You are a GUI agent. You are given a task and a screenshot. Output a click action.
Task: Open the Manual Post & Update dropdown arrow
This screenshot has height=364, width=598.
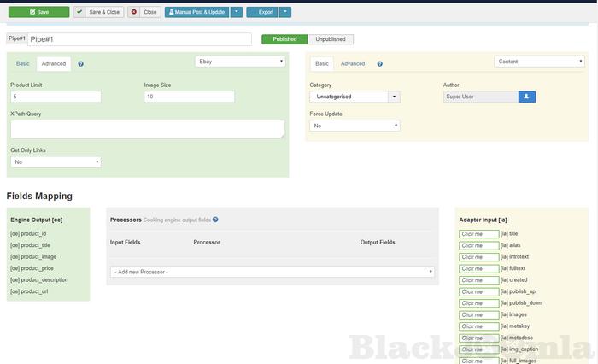pos(237,12)
